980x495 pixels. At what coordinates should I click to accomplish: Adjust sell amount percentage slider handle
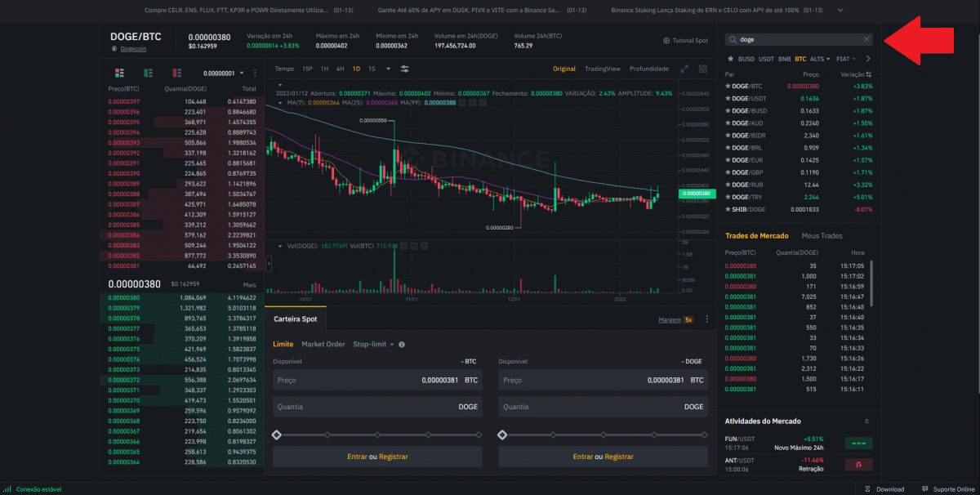pos(503,435)
